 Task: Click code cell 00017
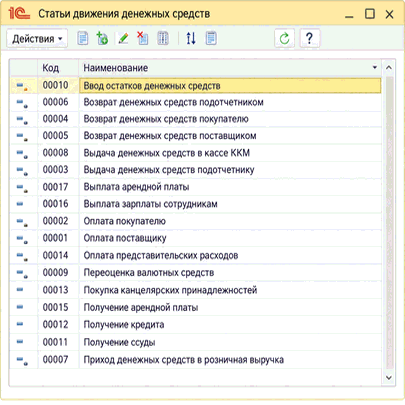coord(58,187)
